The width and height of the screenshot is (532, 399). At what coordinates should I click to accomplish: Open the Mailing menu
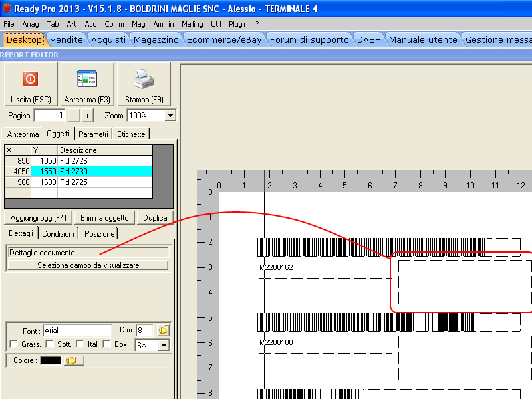click(x=192, y=24)
